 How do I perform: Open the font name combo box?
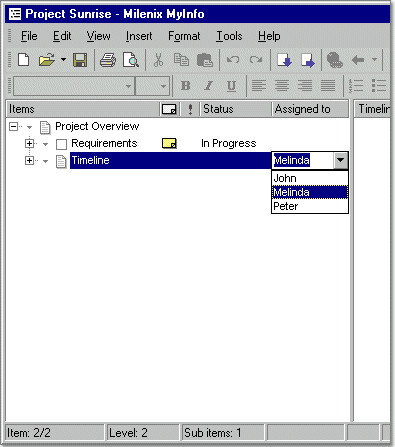click(74, 86)
